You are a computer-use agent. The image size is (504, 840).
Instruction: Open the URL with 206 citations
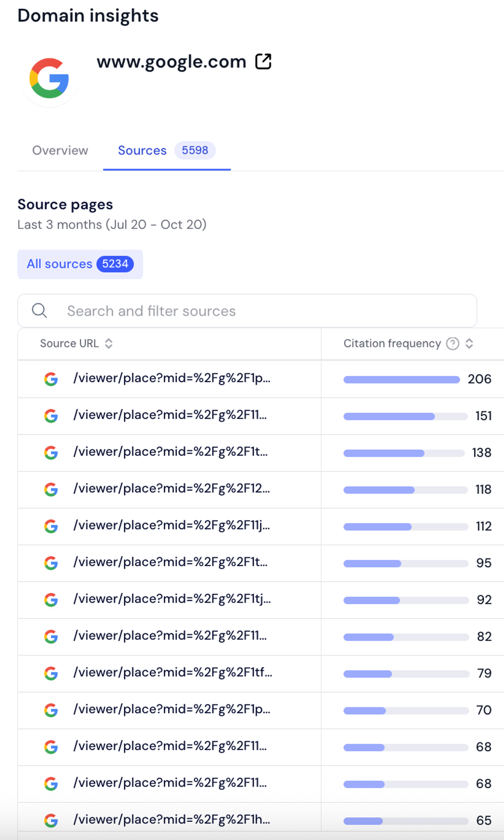tap(172, 378)
